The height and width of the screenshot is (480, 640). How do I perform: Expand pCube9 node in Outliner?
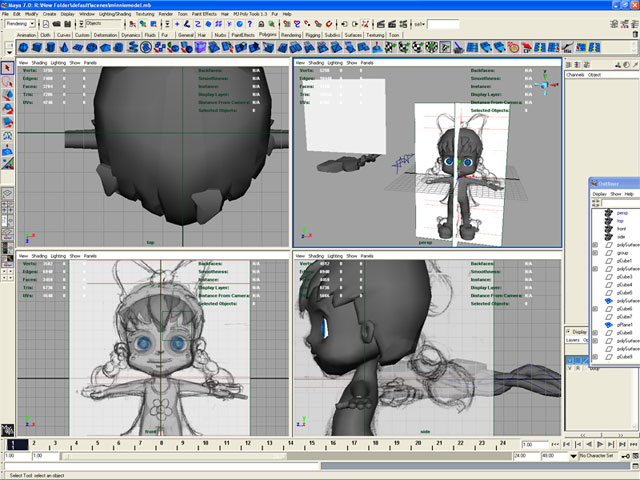tap(595, 357)
